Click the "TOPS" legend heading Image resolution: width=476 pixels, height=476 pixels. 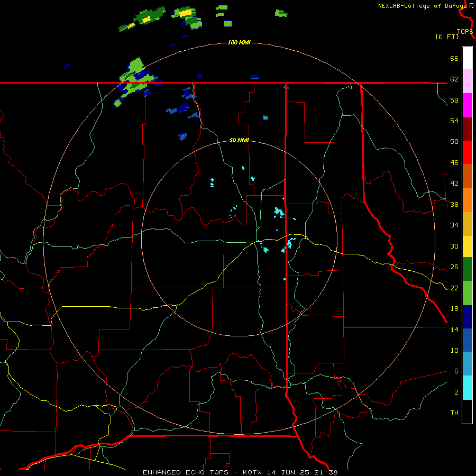point(465,32)
